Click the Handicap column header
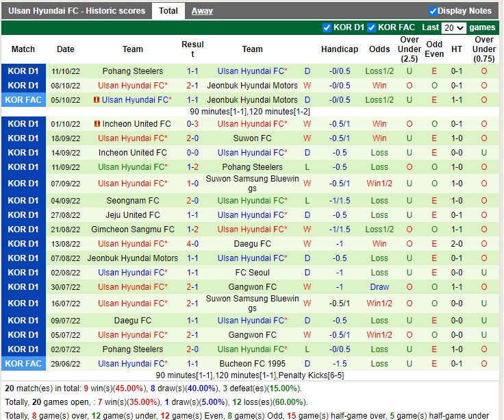504x420 pixels. coord(340,49)
